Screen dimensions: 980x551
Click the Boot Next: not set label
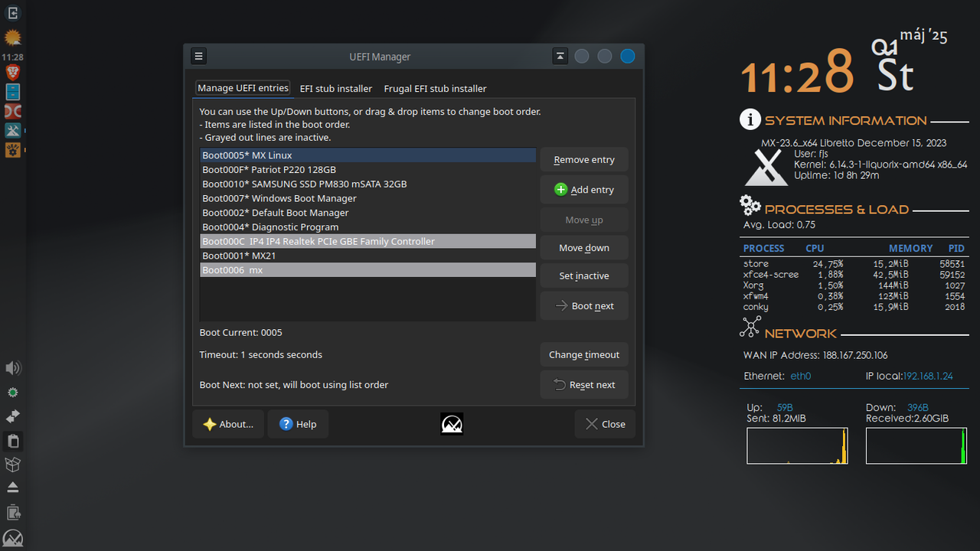pyautogui.click(x=294, y=384)
